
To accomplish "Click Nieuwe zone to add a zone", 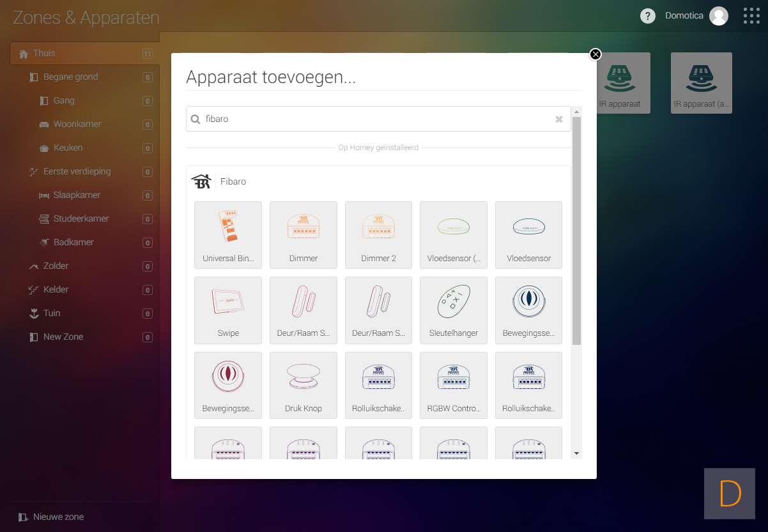I will 51,517.
